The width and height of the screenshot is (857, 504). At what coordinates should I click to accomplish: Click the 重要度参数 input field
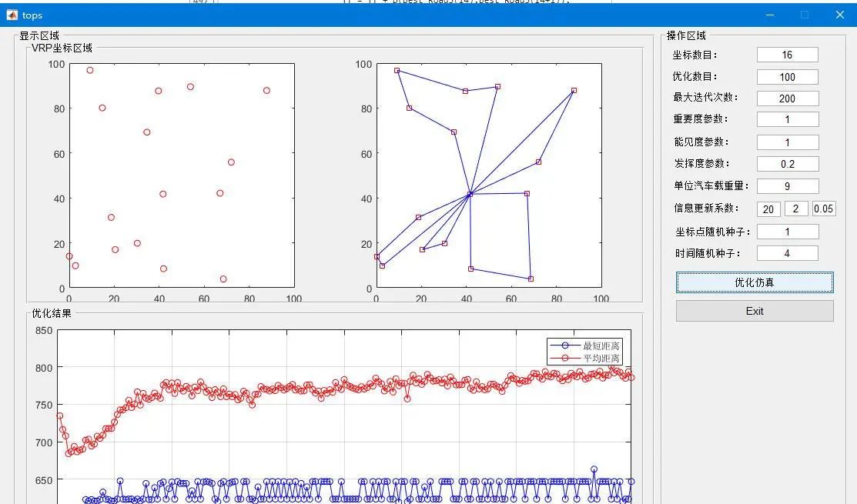pos(787,119)
